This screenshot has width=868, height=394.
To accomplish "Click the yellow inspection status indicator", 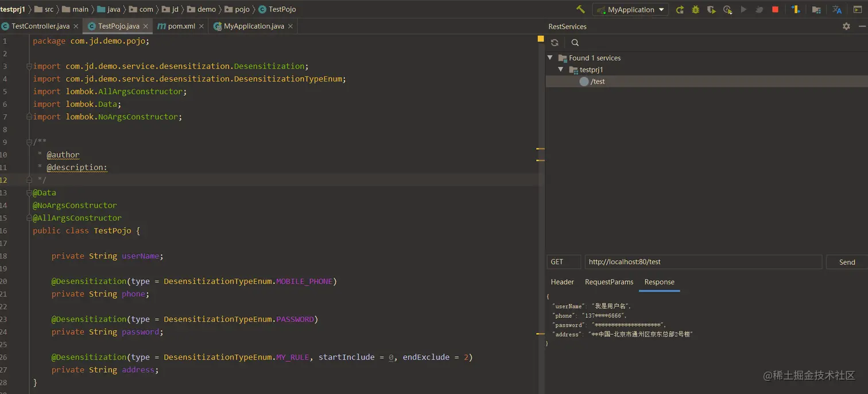I will tap(540, 39).
